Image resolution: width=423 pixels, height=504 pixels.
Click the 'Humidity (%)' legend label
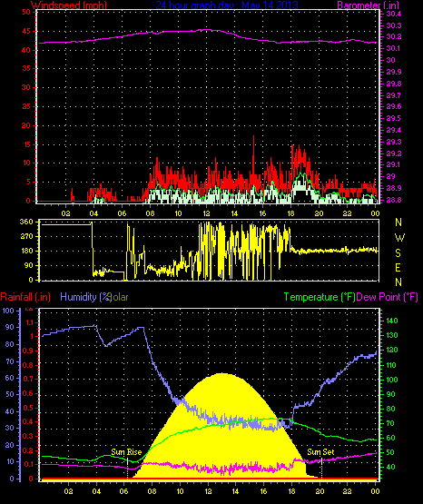point(85,297)
